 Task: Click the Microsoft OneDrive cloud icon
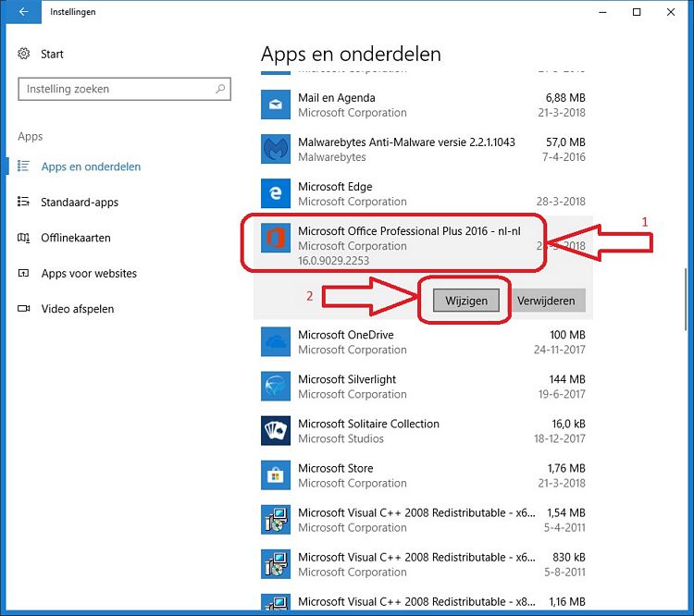coord(276,341)
